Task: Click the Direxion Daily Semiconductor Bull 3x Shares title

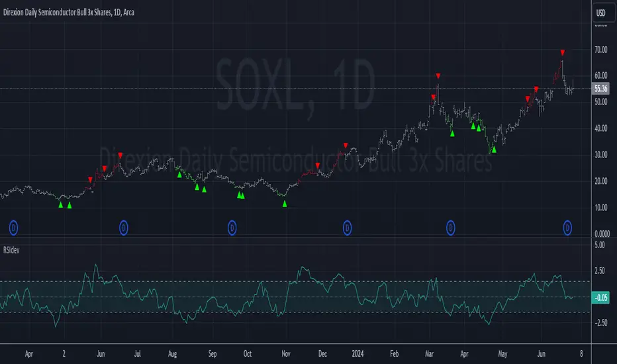Action: pos(68,12)
